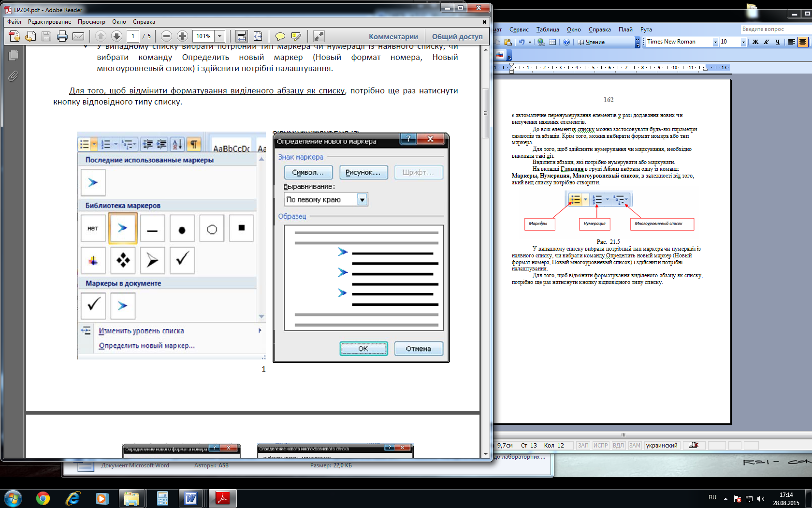Screen dimensions: 812x508
Task: Click the insert table icon in Word
Action: 552,42
